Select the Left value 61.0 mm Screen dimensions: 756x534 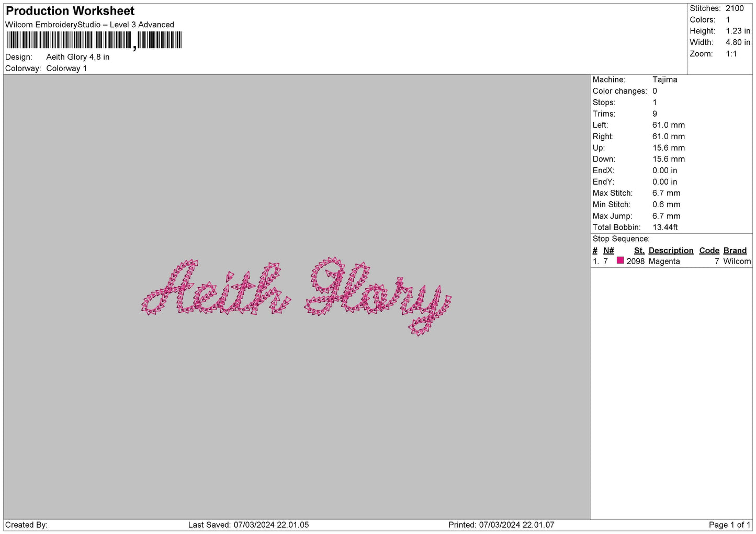pyautogui.click(x=668, y=125)
